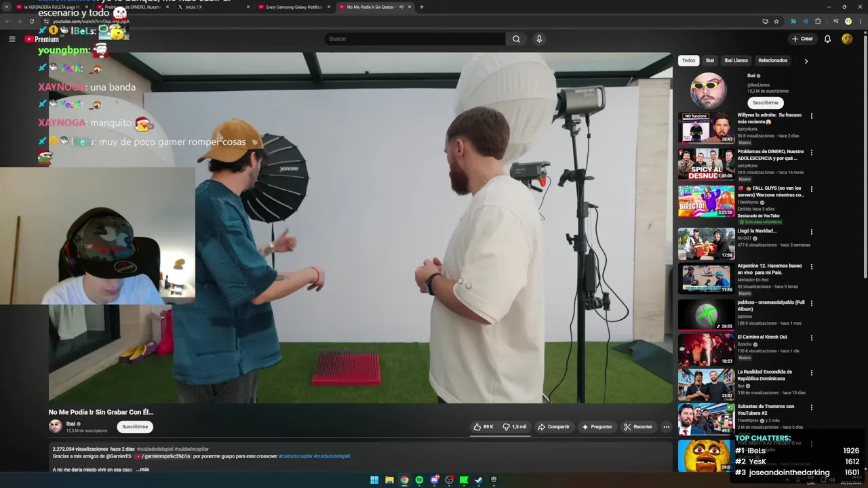Open the YouTube hamburger guide menu
The image size is (868, 488).
click(x=12, y=39)
